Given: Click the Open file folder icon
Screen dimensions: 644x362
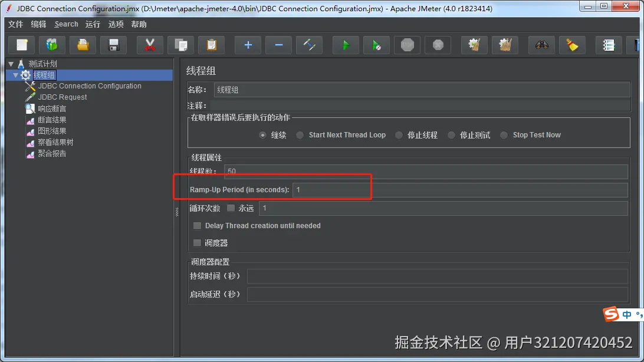Looking at the screenshot, I should [83, 45].
